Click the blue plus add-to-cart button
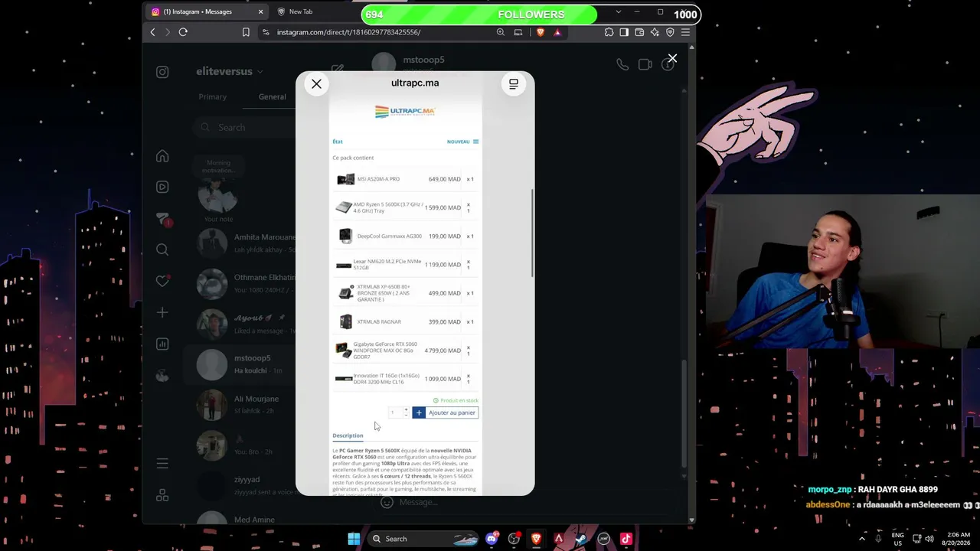Screen dimensions: 980x551 point(418,412)
